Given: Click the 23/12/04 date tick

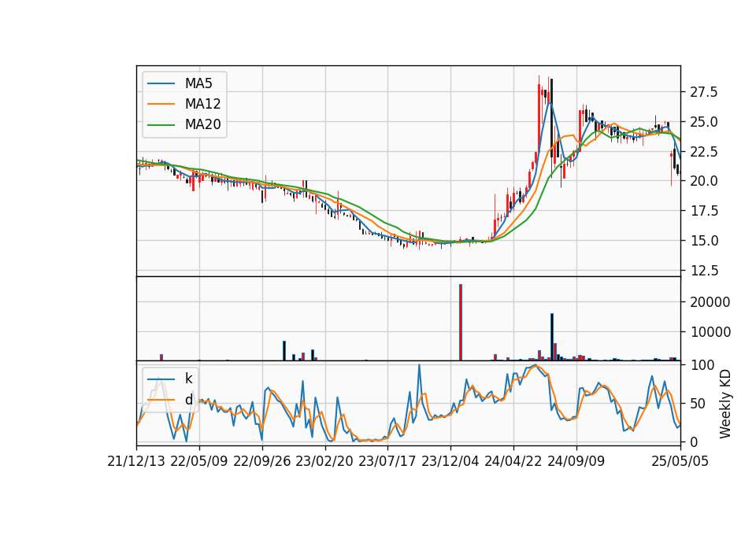Looking at the screenshot, I should [x=450, y=461].
